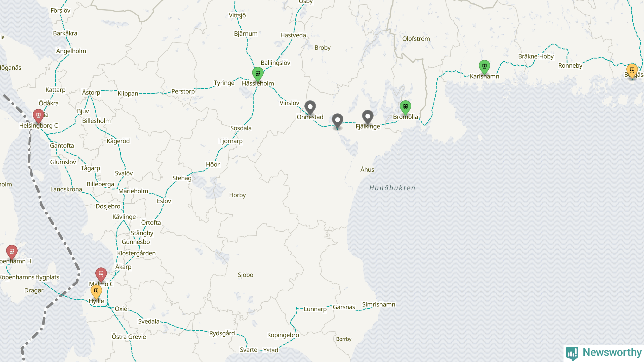Click the Tågarp label
The width and height of the screenshot is (644, 362).
90,168
